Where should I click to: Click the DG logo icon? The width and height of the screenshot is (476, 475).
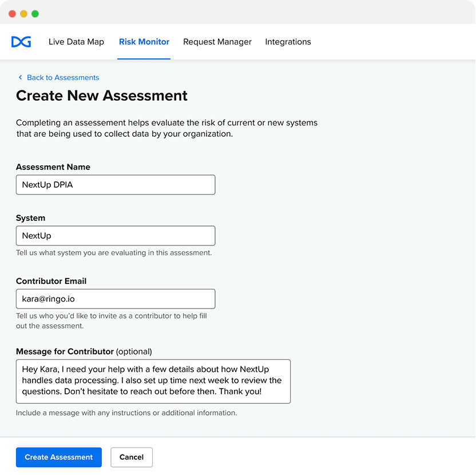21,42
